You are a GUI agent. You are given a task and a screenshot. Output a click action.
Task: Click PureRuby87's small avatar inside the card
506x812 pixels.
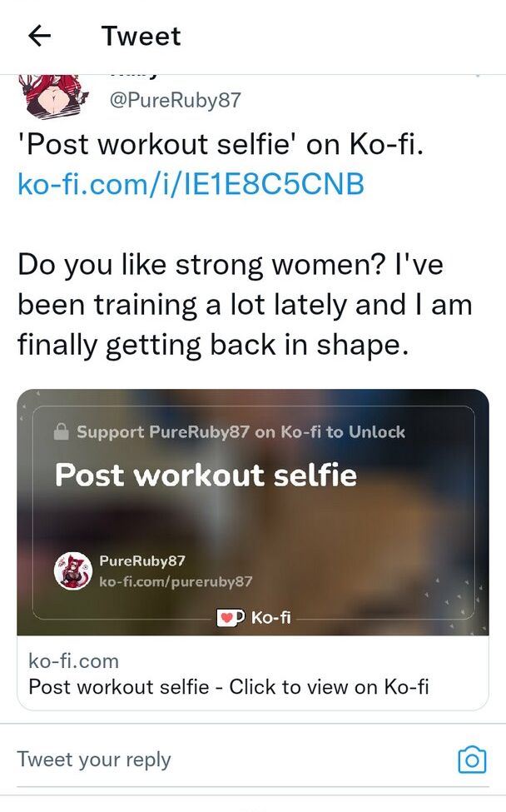click(72, 572)
